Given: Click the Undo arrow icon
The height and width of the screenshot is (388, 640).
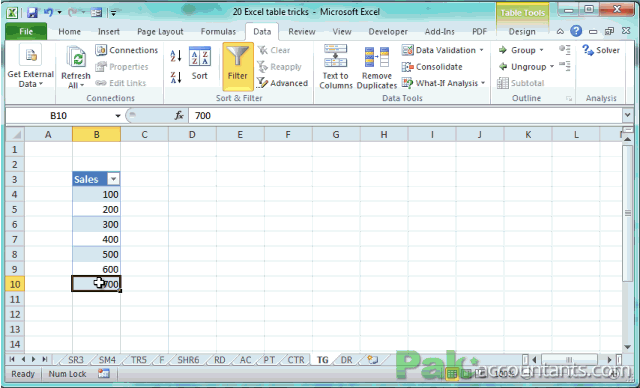Looking at the screenshot, I should tap(48, 13).
